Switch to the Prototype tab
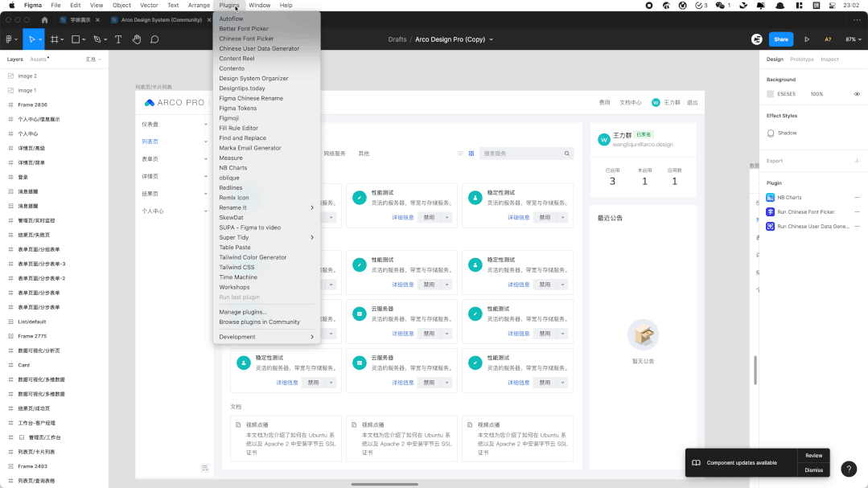The width and height of the screenshot is (868, 488). point(801,59)
